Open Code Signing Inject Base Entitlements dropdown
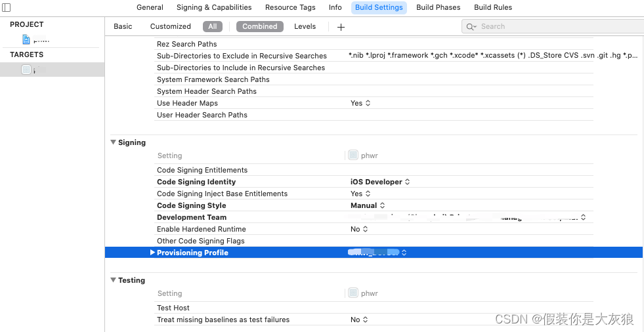 [360, 194]
